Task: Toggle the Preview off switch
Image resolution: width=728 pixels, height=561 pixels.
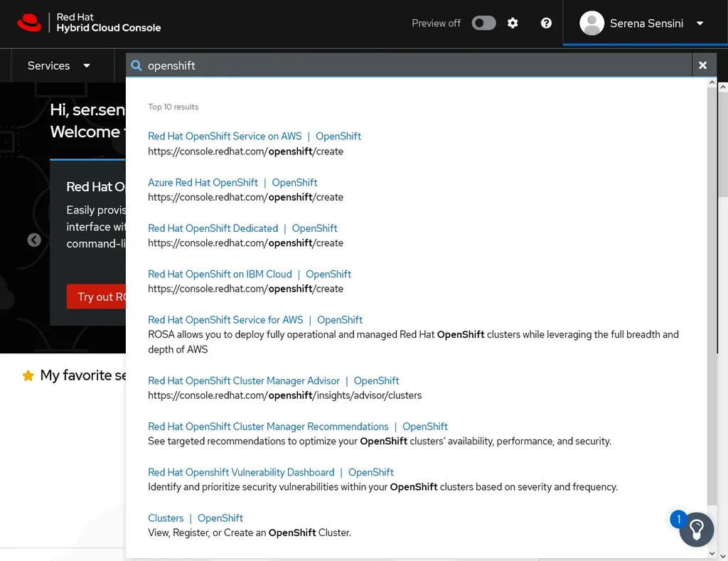Action: tap(483, 23)
